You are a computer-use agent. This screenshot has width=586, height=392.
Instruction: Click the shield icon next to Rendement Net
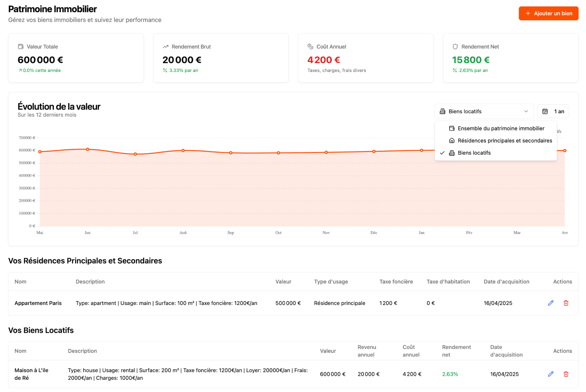pyautogui.click(x=455, y=47)
